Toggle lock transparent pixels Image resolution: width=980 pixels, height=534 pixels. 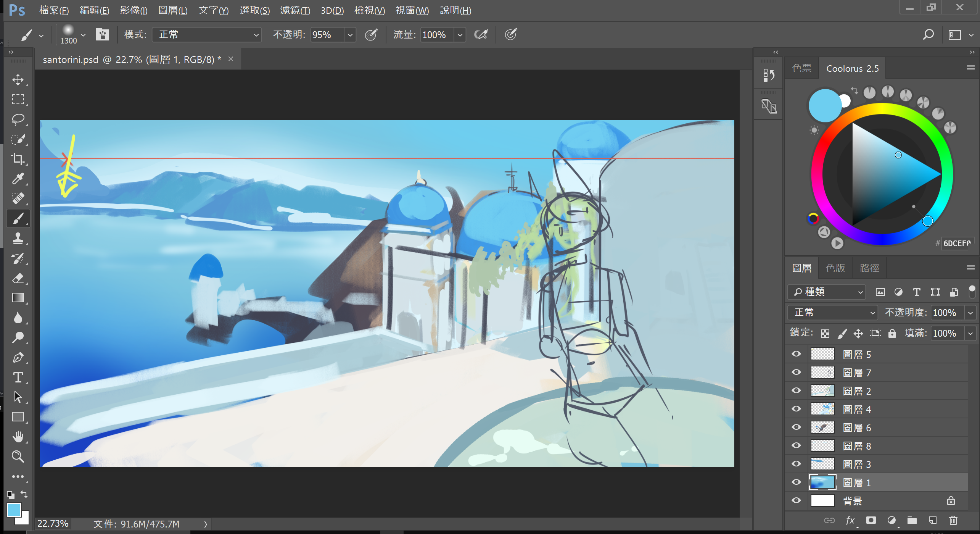pos(825,334)
